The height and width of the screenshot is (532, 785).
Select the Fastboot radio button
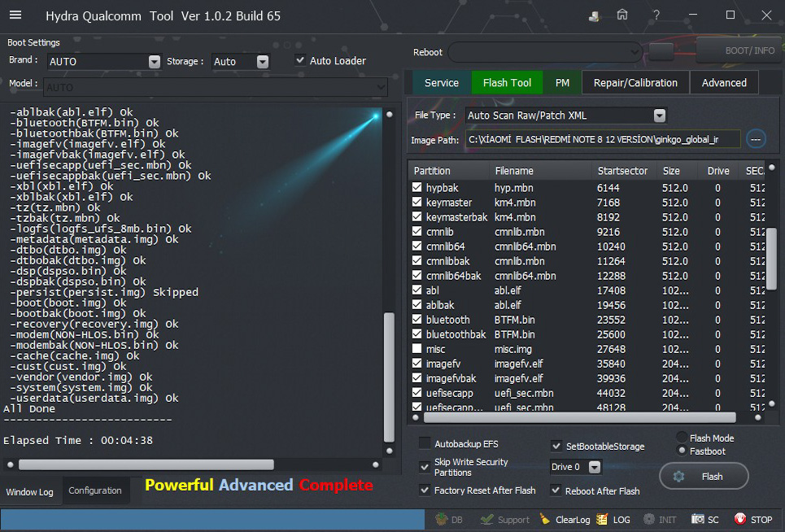click(682, 451)
